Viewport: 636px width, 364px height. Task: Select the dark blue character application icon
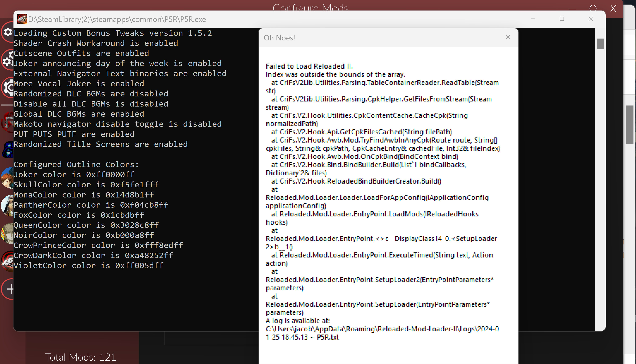coord(8,149)
